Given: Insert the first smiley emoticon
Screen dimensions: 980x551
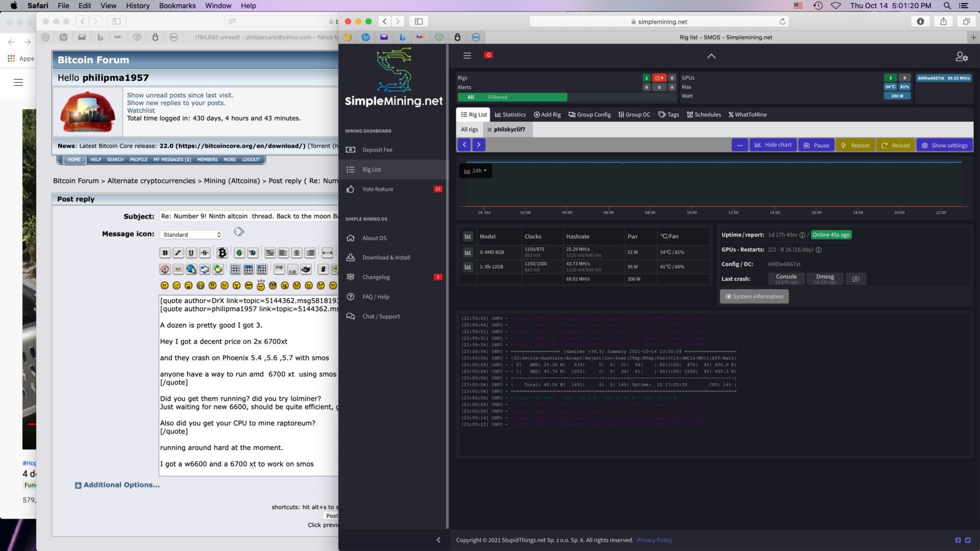Looking at the screenshot, I should (x=164, y=285).
